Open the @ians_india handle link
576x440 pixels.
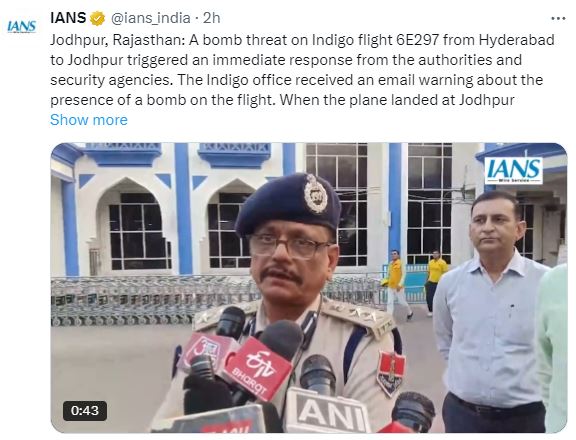pyautogui.click(x=151, y=18)
